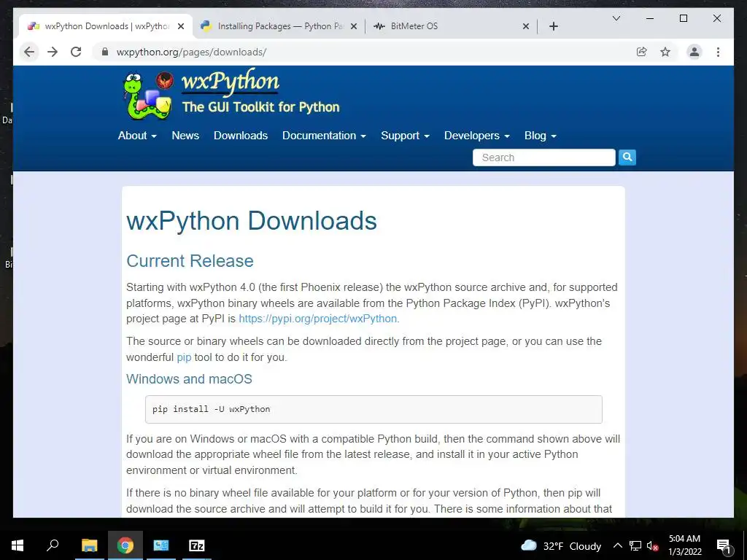Click the wxPython title text link
This screenshot has width=747, height=560.
[230, 82]
